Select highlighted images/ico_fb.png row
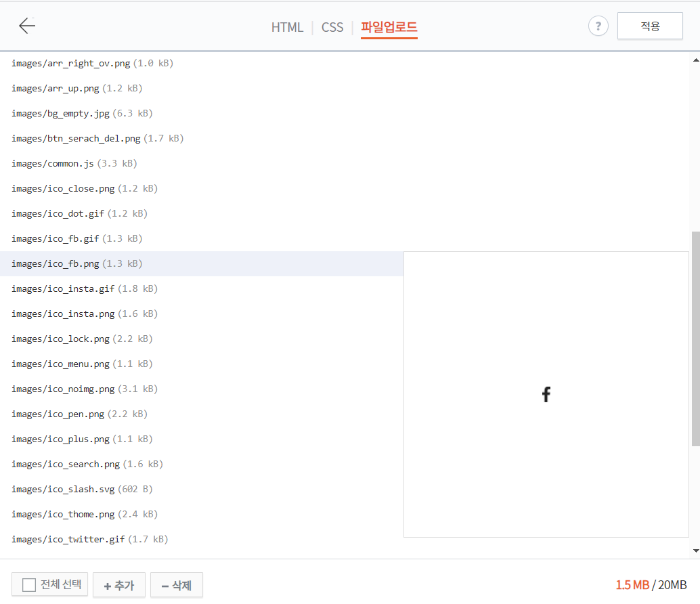700x604 pixels. point(202,263)
